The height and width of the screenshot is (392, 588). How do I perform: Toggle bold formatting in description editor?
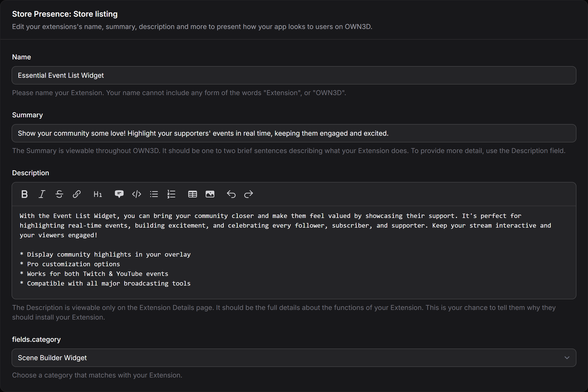pos(25,194)
